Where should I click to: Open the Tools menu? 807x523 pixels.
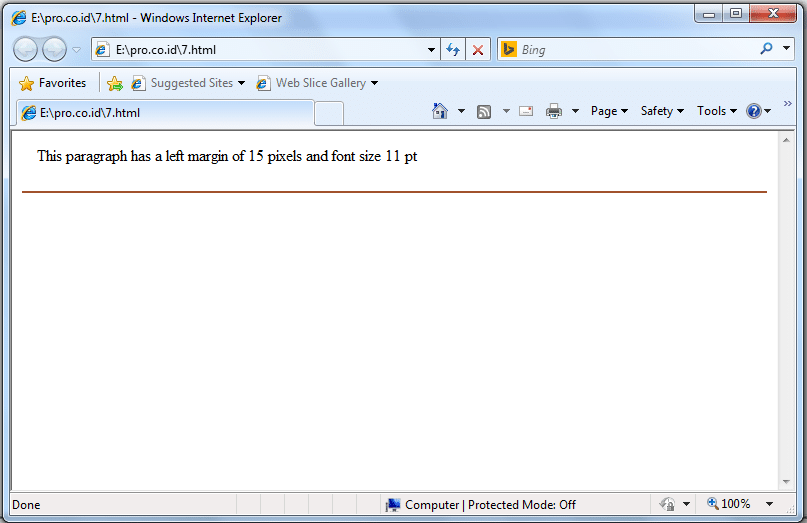click(716, 111)
